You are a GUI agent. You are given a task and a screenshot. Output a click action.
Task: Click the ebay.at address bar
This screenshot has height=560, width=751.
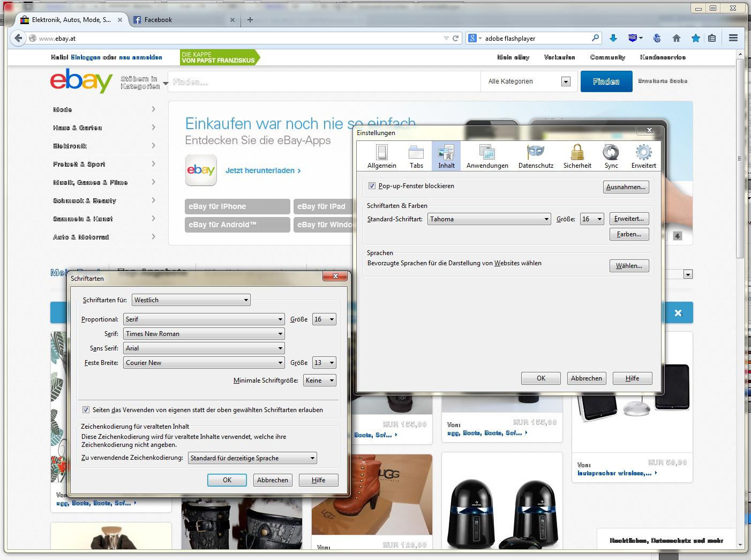tap(236, 39)
